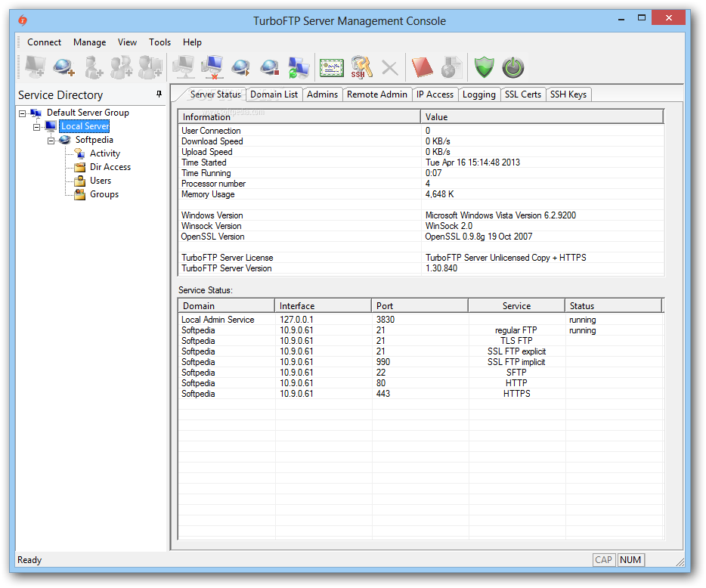Click the red book help icon

tap(423, 68)
